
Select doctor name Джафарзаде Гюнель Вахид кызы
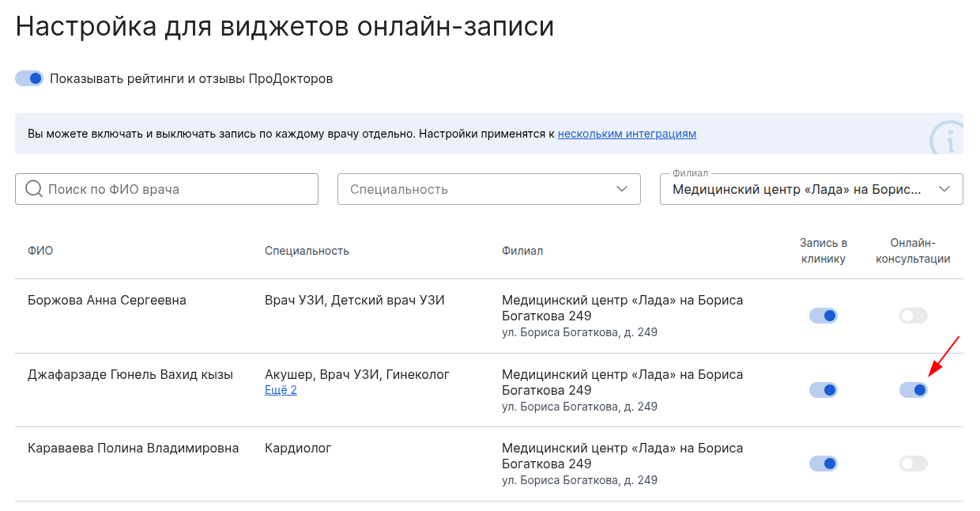point(130,375)
